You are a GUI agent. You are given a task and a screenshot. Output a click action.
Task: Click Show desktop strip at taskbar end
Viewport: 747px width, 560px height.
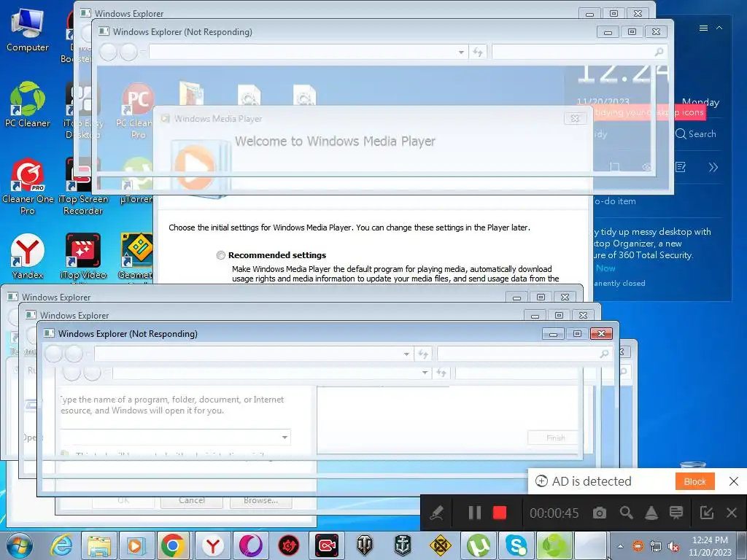coord(742,546)
